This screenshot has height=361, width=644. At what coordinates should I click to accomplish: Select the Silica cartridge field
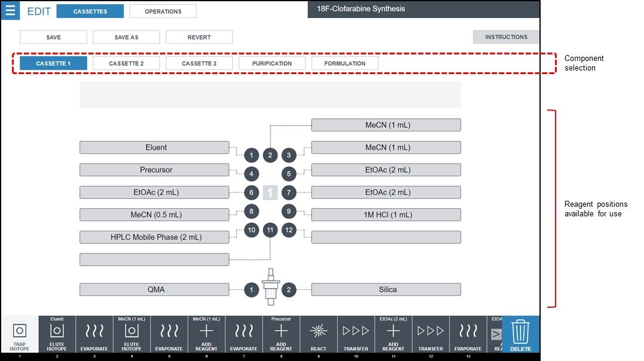point(386,289)
